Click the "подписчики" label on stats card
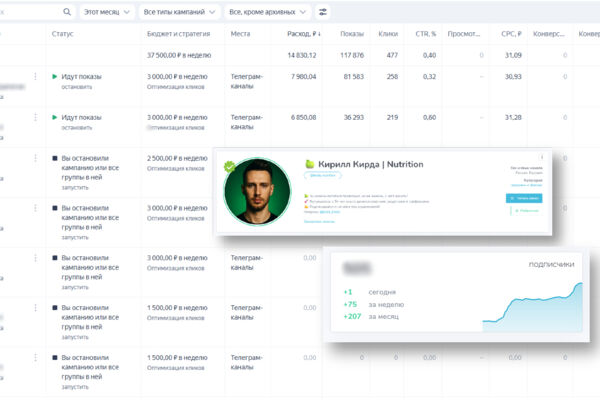 pos(551,264)
